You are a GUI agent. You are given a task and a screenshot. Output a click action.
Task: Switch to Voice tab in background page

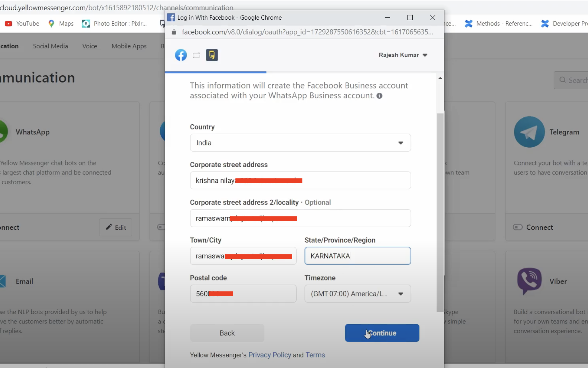click(x=90, y=46)
